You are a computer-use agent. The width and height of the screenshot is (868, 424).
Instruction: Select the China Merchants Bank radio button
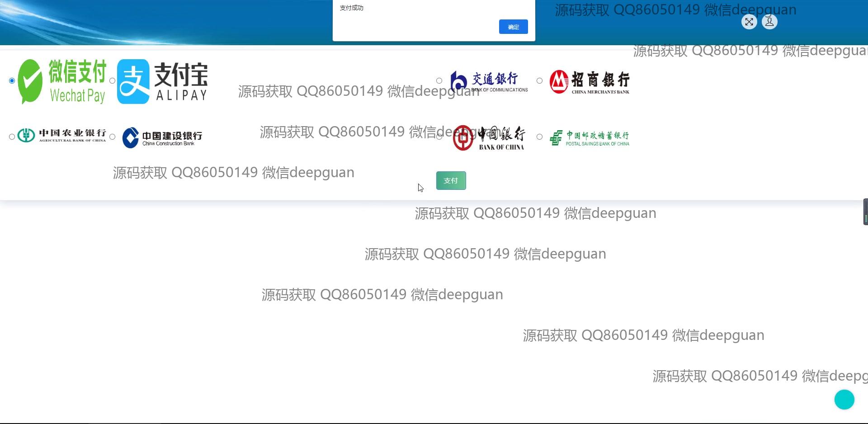click(539, 80)
